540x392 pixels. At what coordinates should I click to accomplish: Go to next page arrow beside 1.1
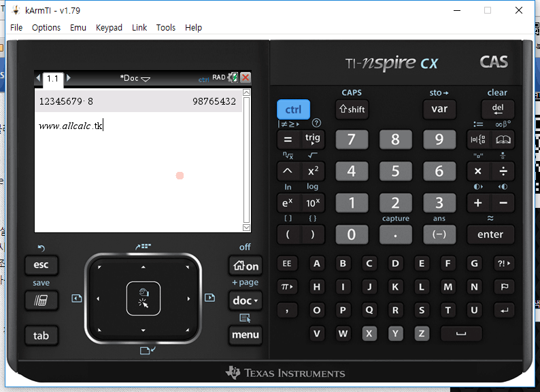pyautogui.click(x=68, y=77)
